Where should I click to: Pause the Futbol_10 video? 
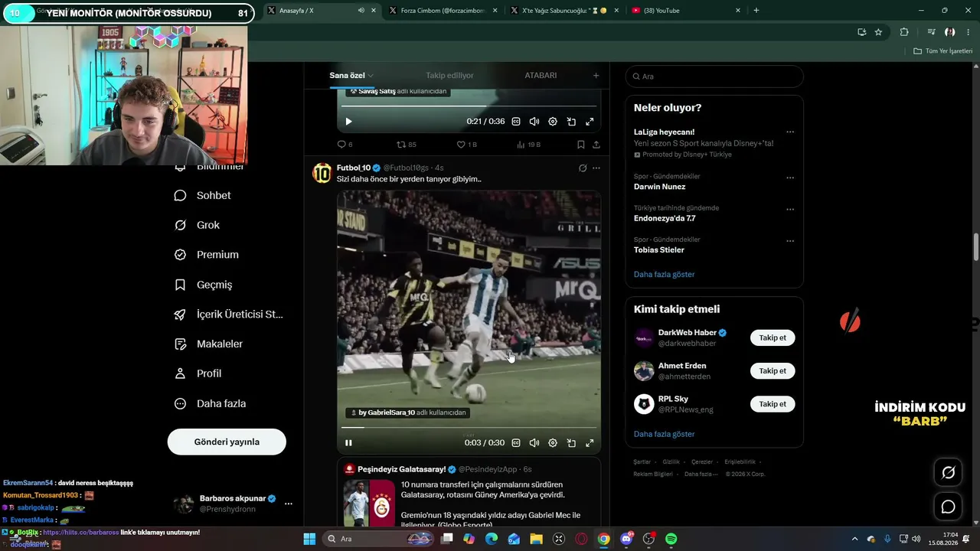pos(348,443)
